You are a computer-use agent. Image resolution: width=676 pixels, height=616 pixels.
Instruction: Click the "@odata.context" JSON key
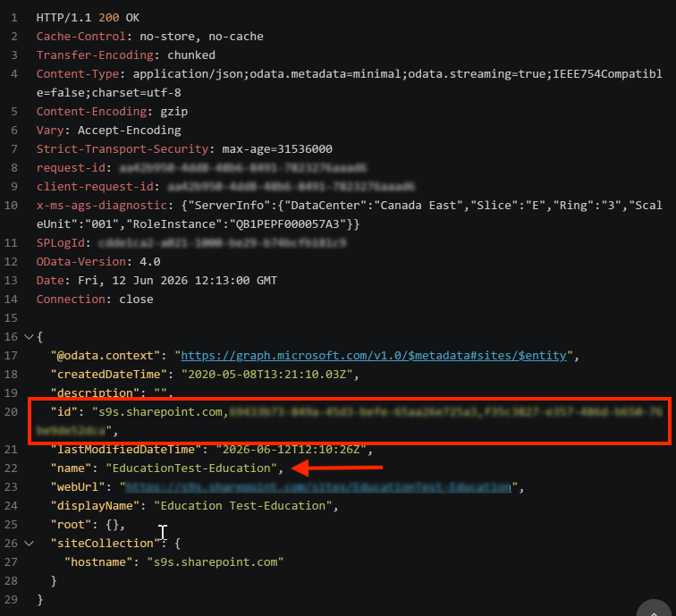[106, 356]
